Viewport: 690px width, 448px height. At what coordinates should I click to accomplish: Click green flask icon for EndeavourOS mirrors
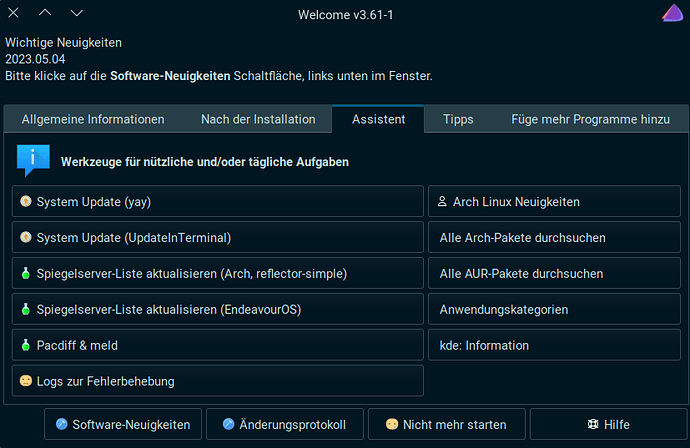tap(26, 309)
